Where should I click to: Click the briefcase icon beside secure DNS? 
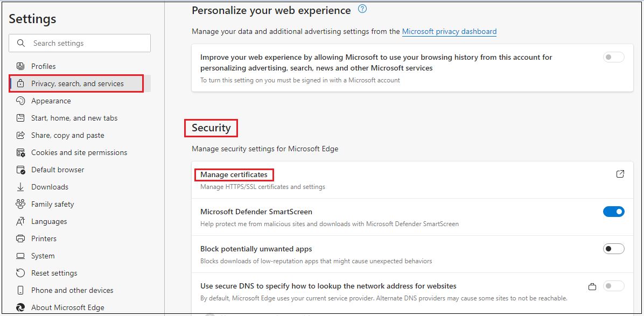tap(592, 286)
